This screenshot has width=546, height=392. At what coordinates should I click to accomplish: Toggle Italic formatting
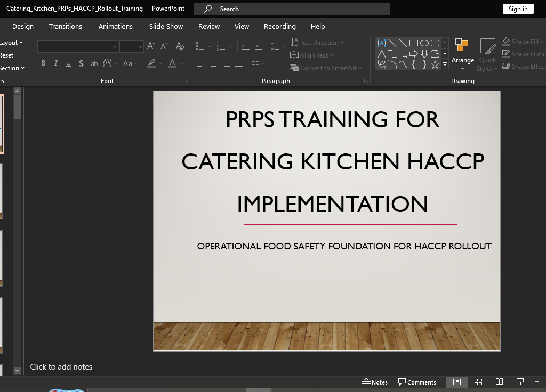point(55,63)
